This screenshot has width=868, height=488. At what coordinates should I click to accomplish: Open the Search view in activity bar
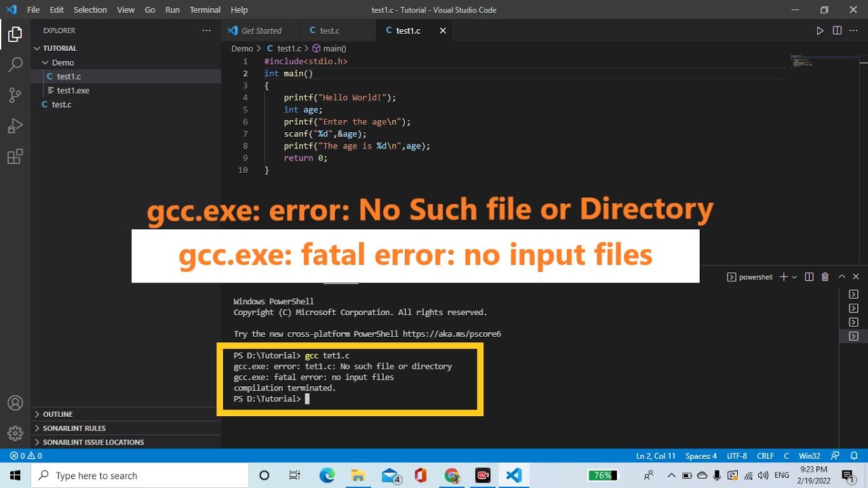point(15,65)
